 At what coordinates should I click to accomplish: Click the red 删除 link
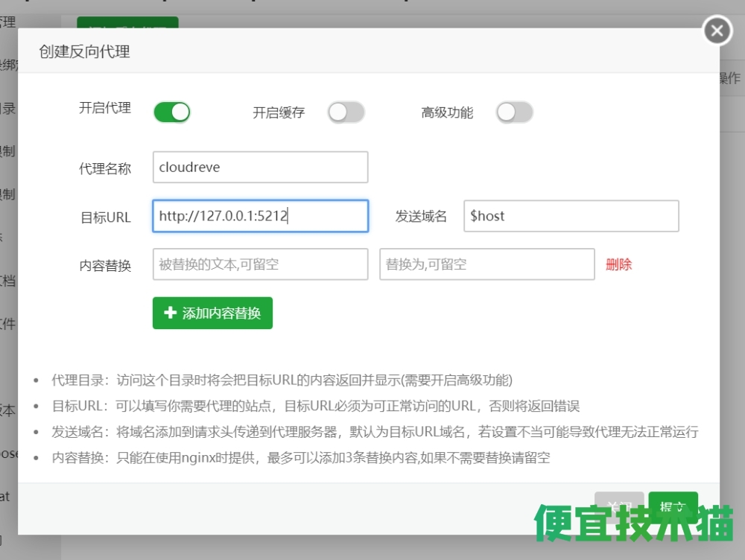click(618, 264)
